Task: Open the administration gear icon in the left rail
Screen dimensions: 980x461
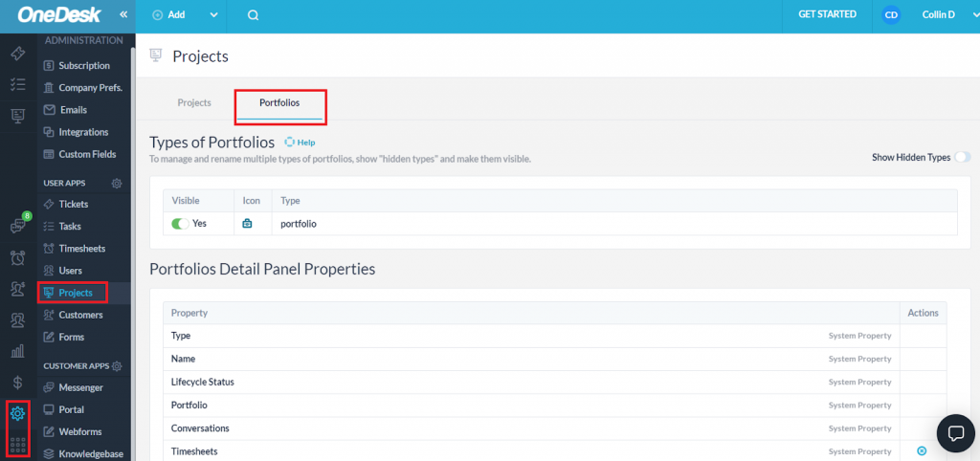Action: tap(18, 414)
